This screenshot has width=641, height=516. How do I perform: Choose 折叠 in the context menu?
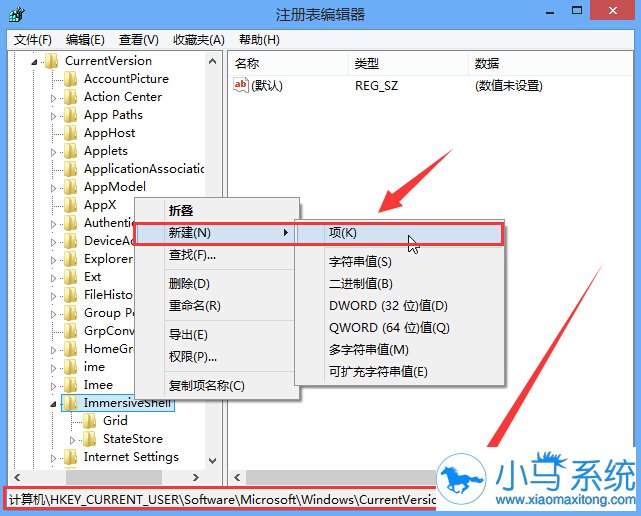click(217, 211)
